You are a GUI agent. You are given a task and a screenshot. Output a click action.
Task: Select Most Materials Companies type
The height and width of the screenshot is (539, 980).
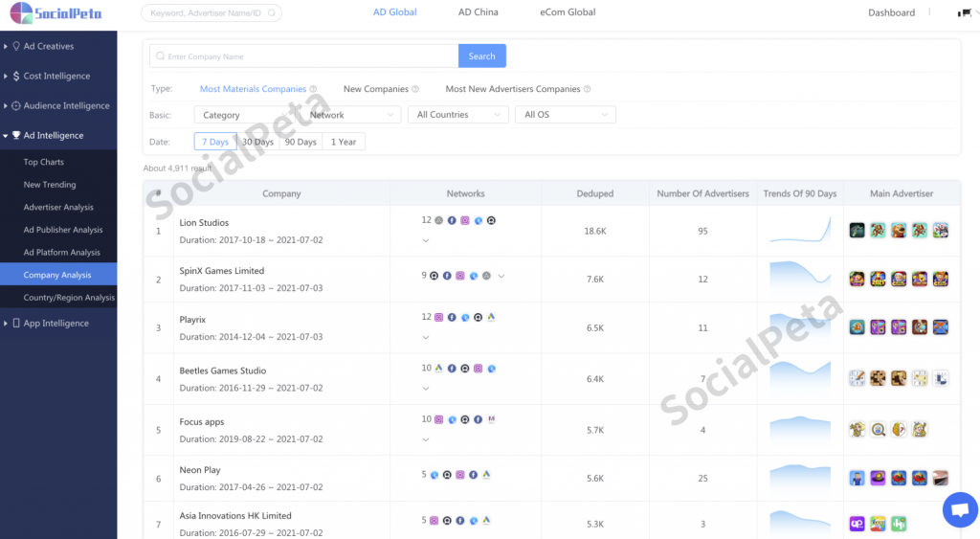point(253,89)
